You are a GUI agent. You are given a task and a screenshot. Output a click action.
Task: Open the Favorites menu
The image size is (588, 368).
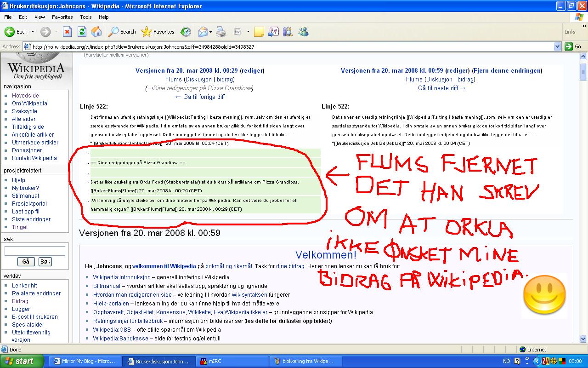point(62,17)
